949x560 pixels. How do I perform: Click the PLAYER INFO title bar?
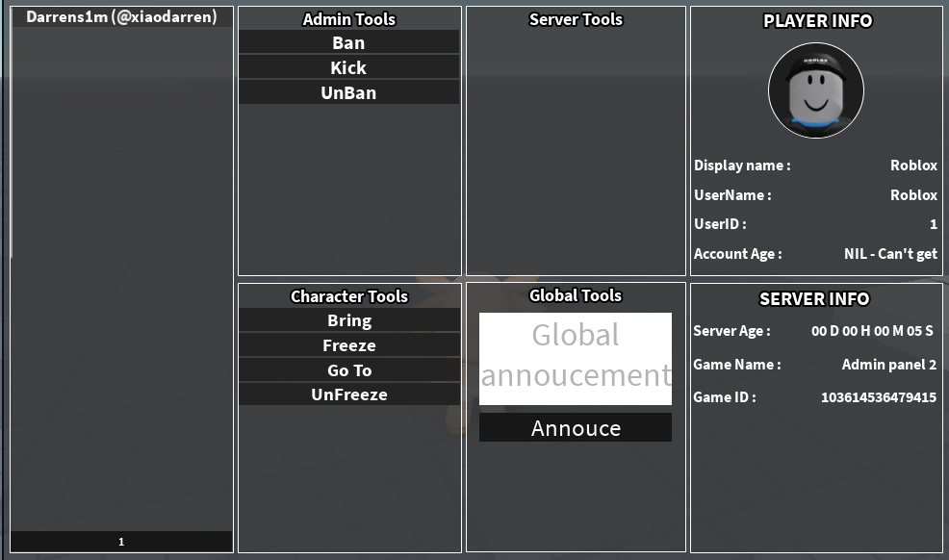tap(815, 20)
